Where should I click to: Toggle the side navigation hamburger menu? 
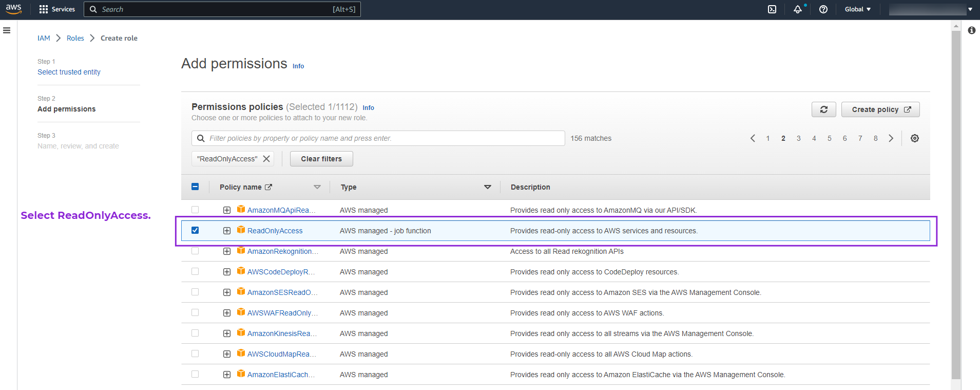pyautogui.click(x=7, y=30)
